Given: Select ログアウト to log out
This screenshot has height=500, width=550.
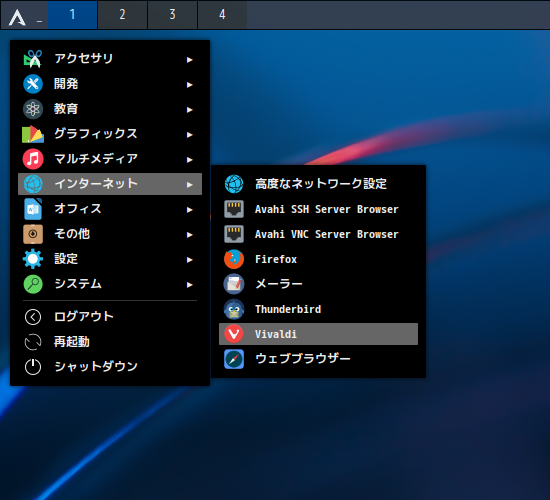Looking at the screenshot, I should coord(110,317).
